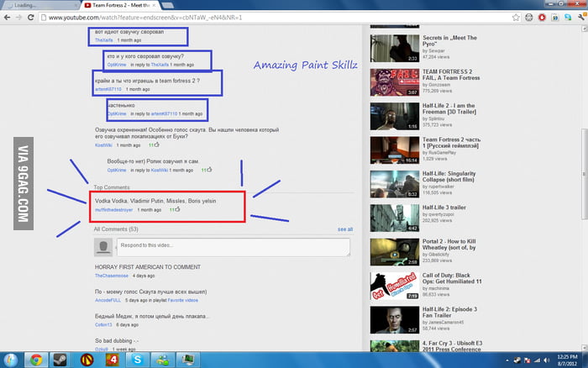Image resolution: width=588 pixels, height=368 pixels.
Task: Click the network signal tray icon
Action: (537, 360)
